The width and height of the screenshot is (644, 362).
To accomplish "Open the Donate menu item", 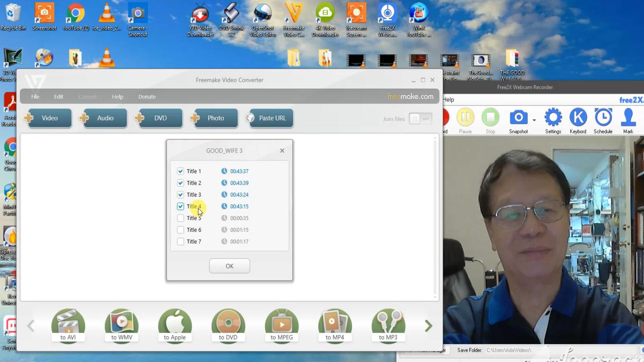I will point(147,97).
